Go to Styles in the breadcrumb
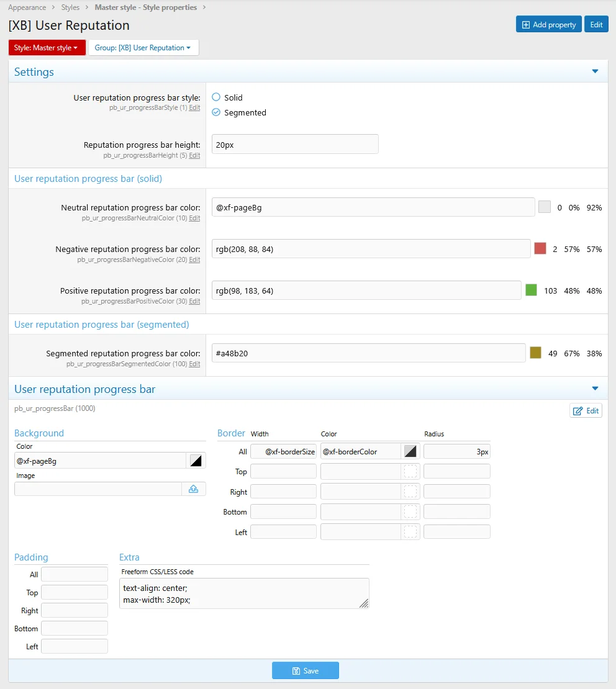The width and height of the screenshot is (616, 689). 70,7
